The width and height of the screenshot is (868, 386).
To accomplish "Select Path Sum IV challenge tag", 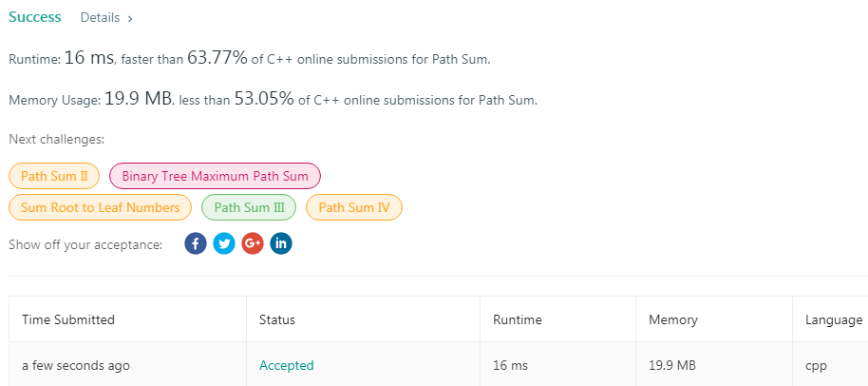I will point(354,207).
